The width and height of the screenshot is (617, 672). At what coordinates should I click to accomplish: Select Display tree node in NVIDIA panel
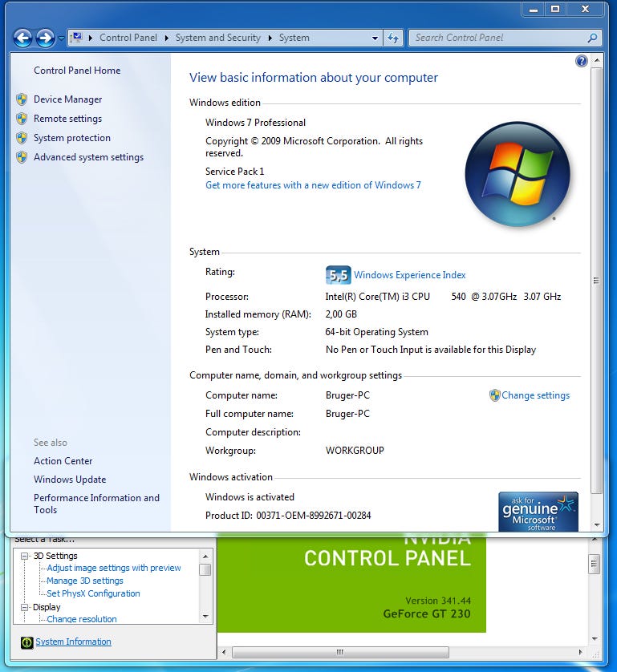click(47, 607)
